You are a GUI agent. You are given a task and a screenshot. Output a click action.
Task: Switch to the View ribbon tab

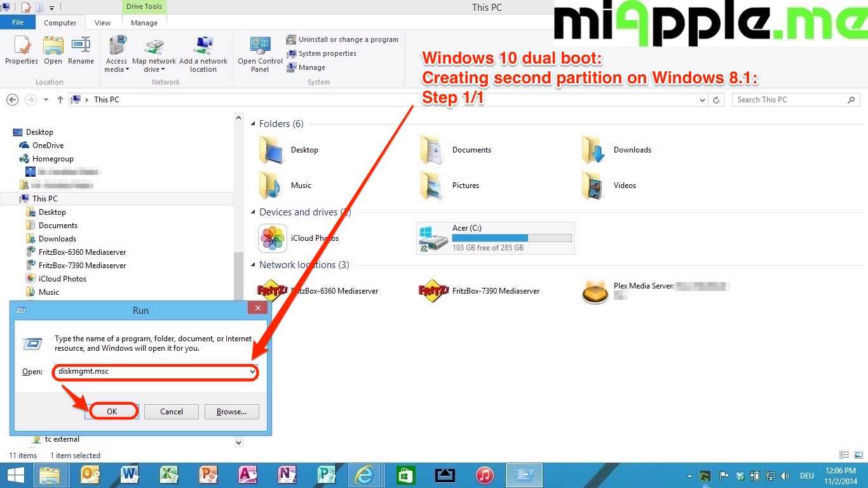coord(103,23)
